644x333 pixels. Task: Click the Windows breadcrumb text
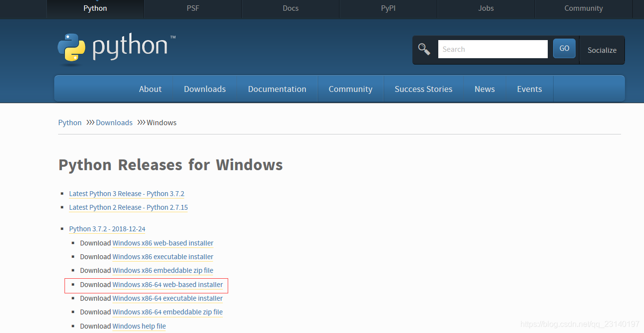pyautogui.click(x=162, y=122)
